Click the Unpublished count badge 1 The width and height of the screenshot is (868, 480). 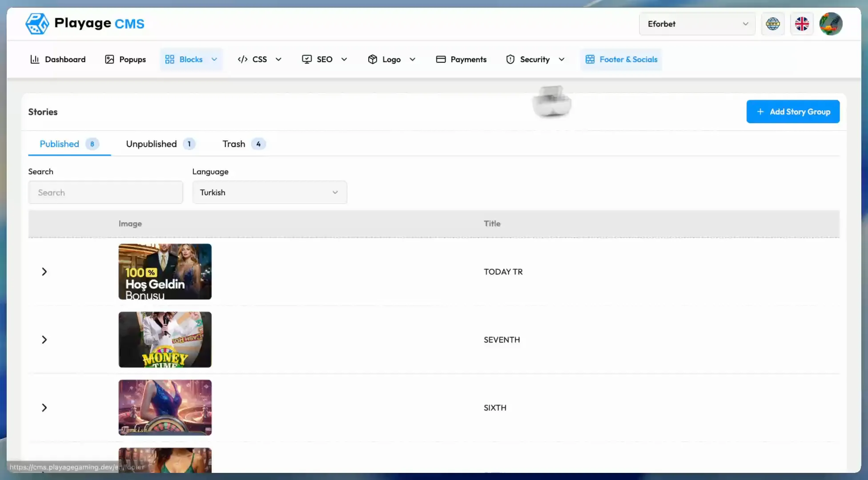189,144
